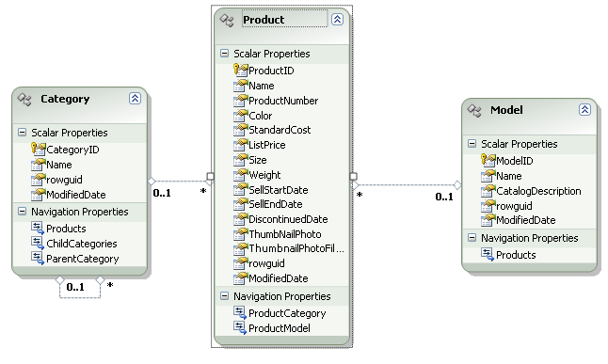Select the Model entity title
Screen dimensions: 608x364
[x=506, y=110]
